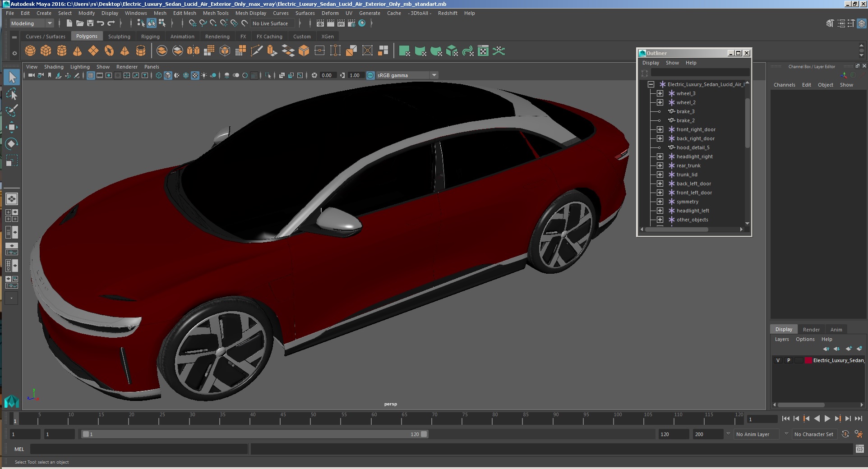Click the Electric_Luxury_Sedan layer color swatch
Image resolution: width=868 pixels, height=469 pixels.
[808, 360]
